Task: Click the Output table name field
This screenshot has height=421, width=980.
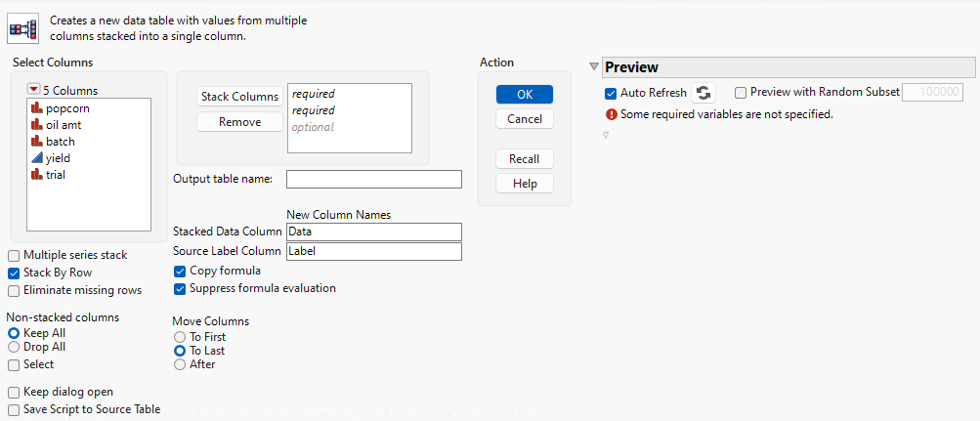Action: [x=373, y=179]
